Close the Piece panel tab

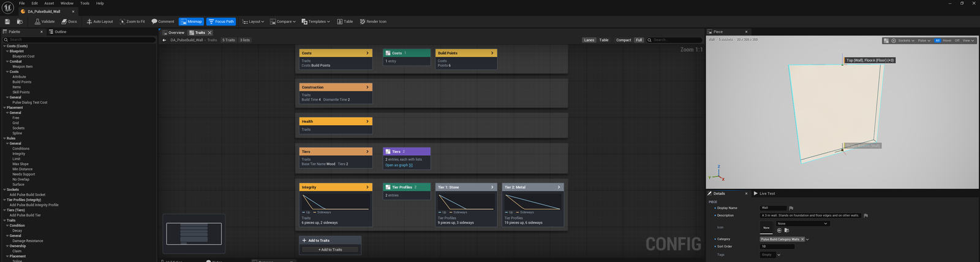click(746, 32)
